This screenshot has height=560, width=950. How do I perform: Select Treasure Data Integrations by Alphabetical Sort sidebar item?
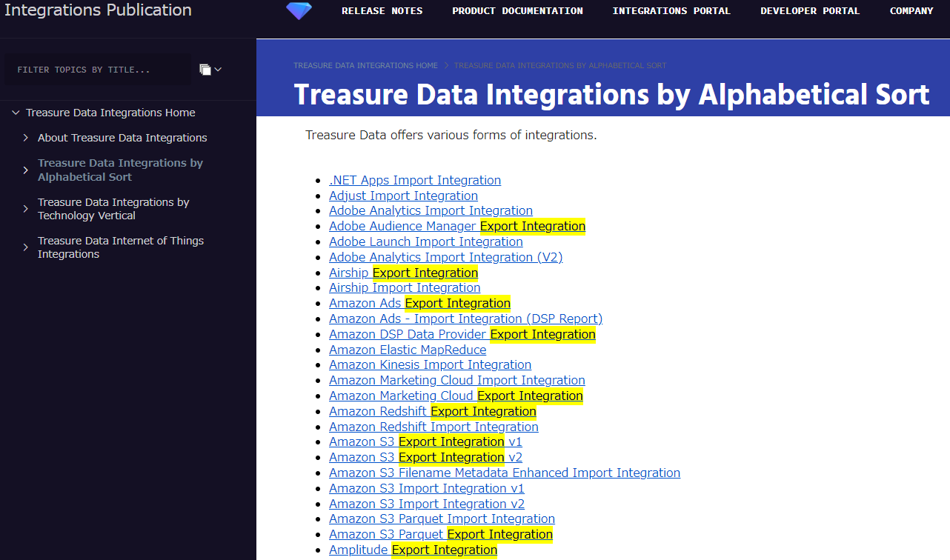(x=120, y=170)
